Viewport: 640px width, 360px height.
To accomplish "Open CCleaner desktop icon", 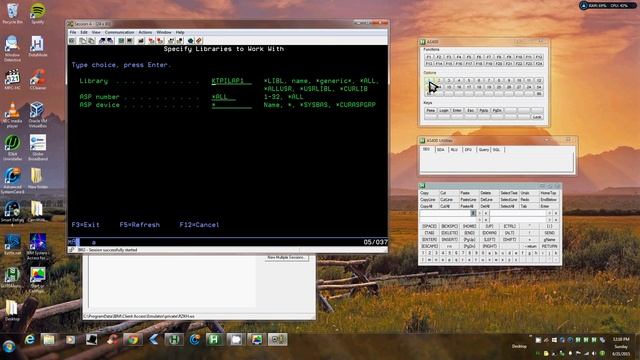I will coord(38,80).
